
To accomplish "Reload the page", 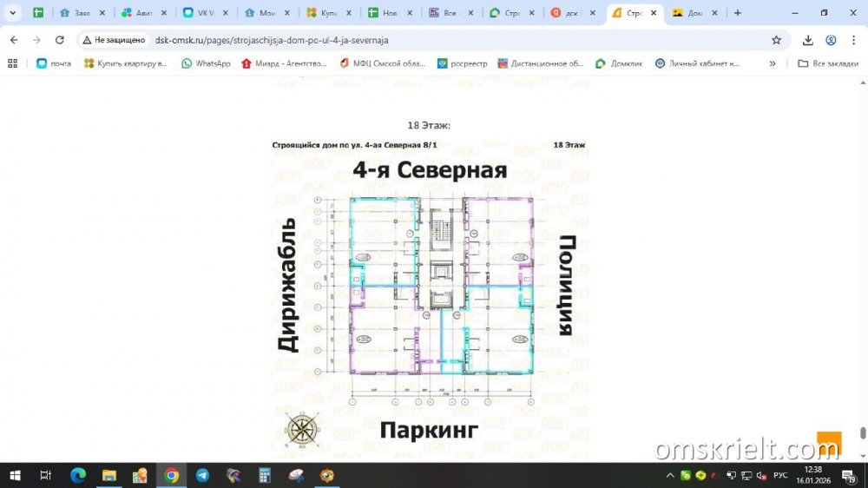I will [59, 40].
